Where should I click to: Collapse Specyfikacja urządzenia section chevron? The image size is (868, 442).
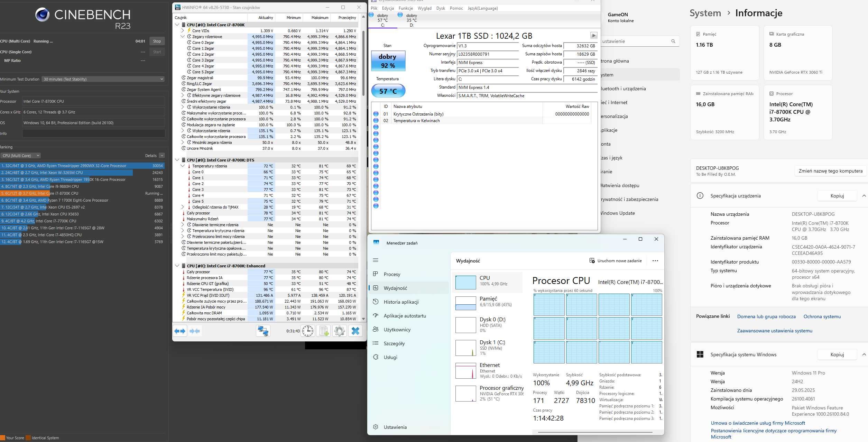point(864,196)
